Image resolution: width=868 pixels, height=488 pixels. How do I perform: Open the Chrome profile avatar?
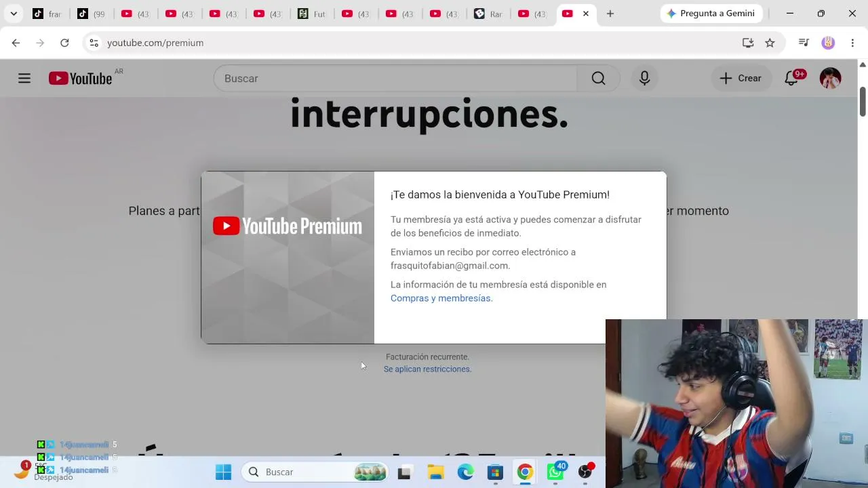(x=828, y=43)
